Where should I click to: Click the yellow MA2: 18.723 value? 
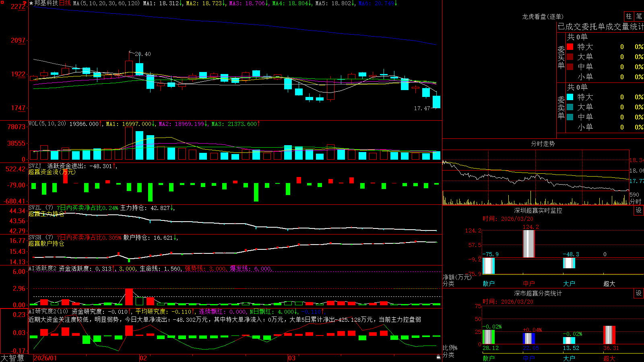coord(206,3)
